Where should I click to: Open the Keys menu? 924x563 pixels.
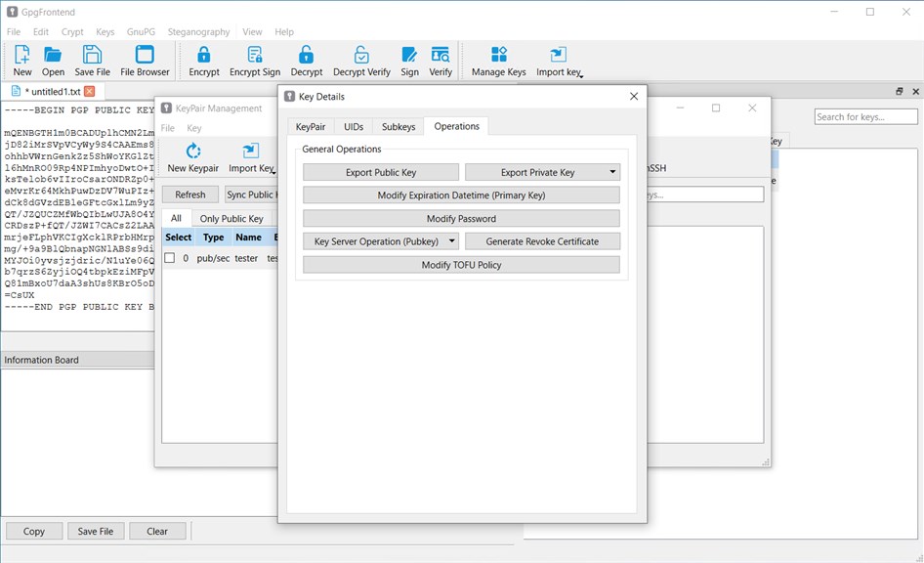click(x=105, y=32)
